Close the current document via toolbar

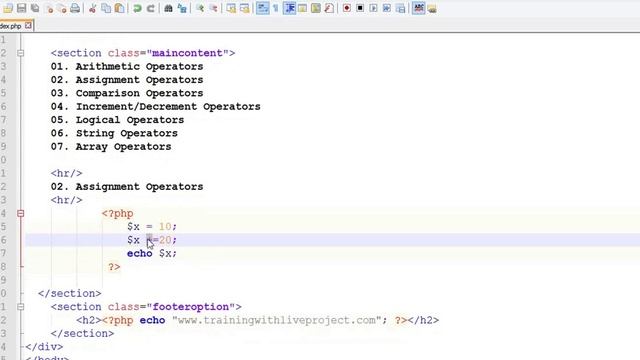[x=49, y=8]
